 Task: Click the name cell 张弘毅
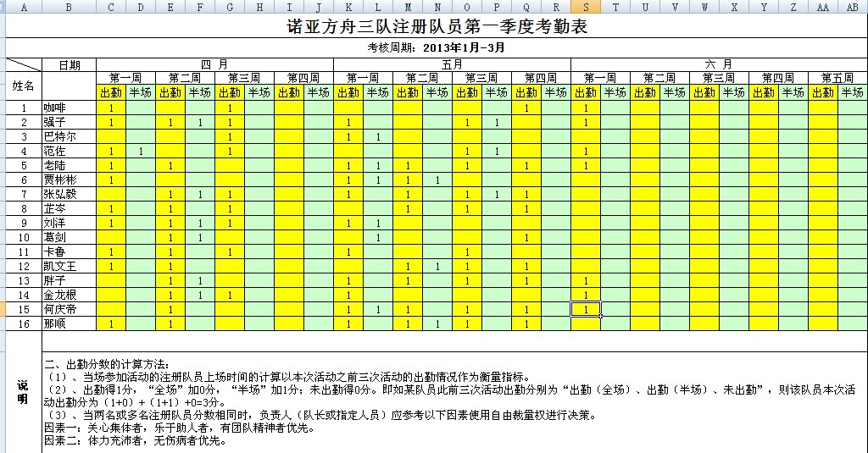[x=70, y=194]
